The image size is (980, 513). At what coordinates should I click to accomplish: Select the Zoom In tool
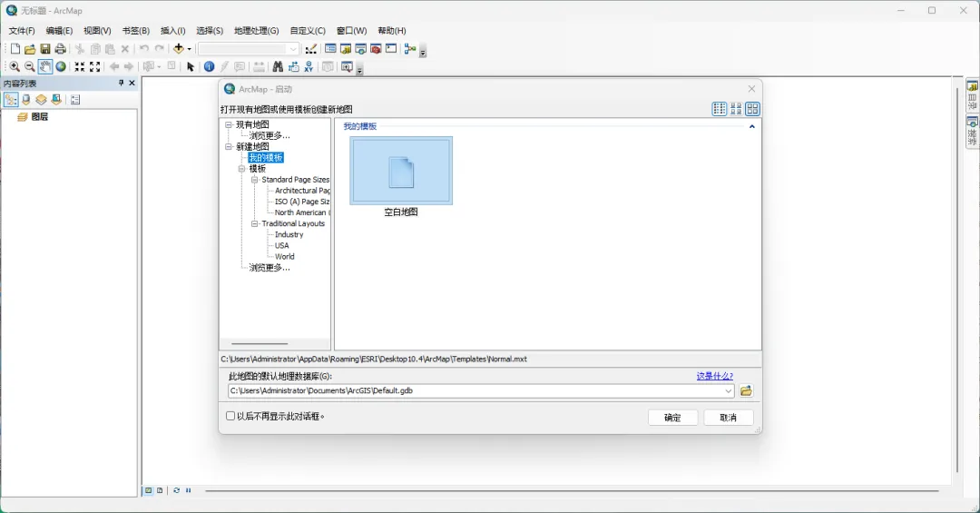15,66
